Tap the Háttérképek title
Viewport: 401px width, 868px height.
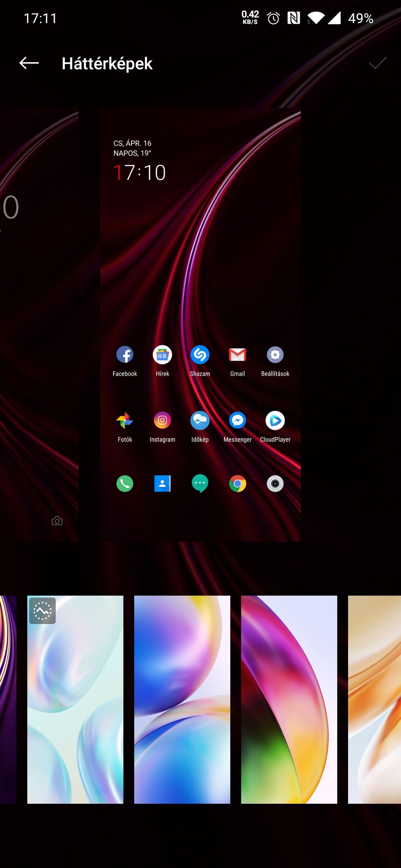click(x=107, y=63)
